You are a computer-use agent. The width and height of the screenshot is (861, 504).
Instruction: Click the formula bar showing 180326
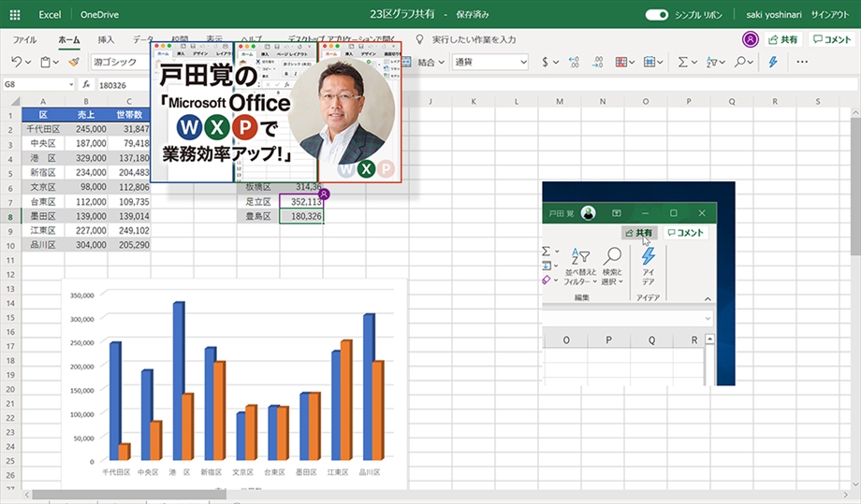point(477,84)
